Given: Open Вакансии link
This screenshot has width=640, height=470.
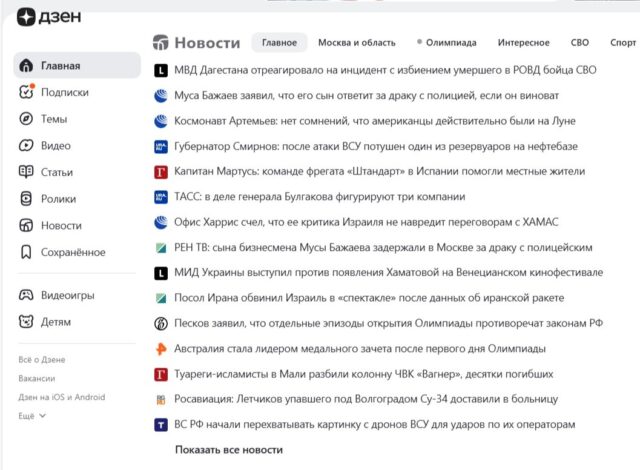Looking at the screenshot, I should click(36, 378).
